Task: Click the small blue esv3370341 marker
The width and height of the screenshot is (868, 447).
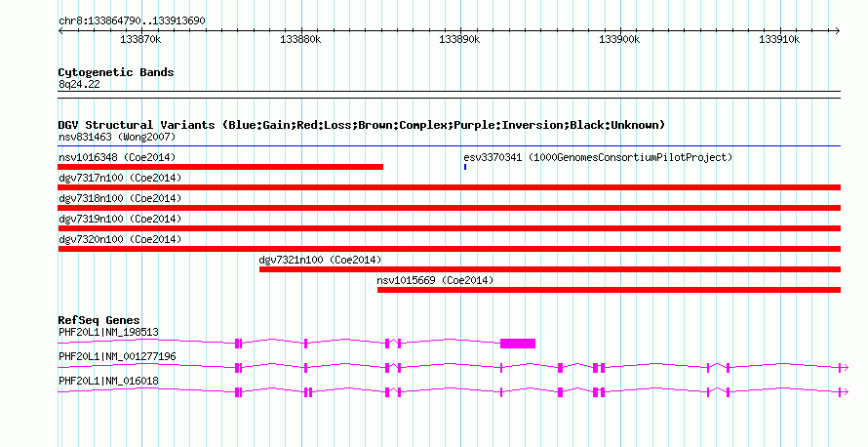Action: point(465,167)
